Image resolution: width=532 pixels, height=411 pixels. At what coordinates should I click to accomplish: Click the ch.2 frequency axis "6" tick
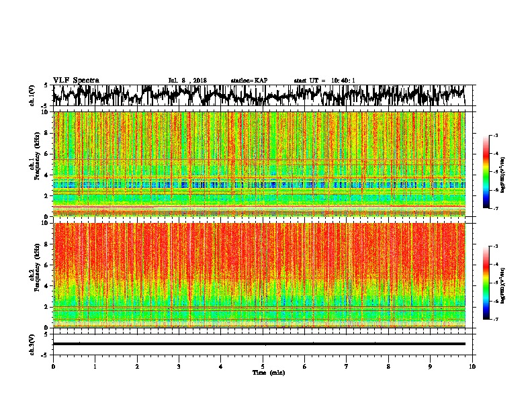point(47,265)
